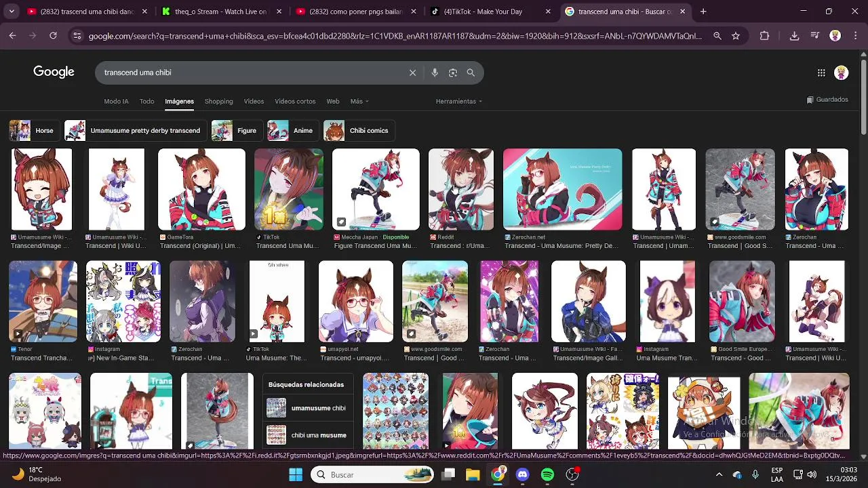The image size is (868, 488).
Task: Open File Explorer from the taskbar
Action: [x=473, y=474]
